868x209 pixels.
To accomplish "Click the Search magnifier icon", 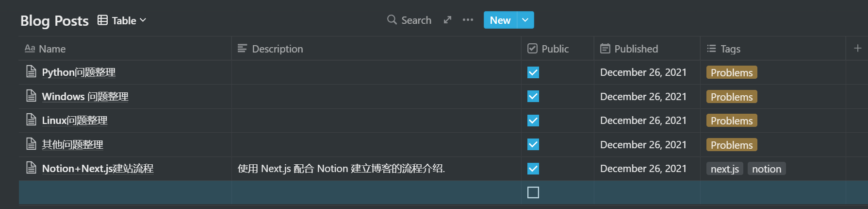I will click(x=392, y=20).
